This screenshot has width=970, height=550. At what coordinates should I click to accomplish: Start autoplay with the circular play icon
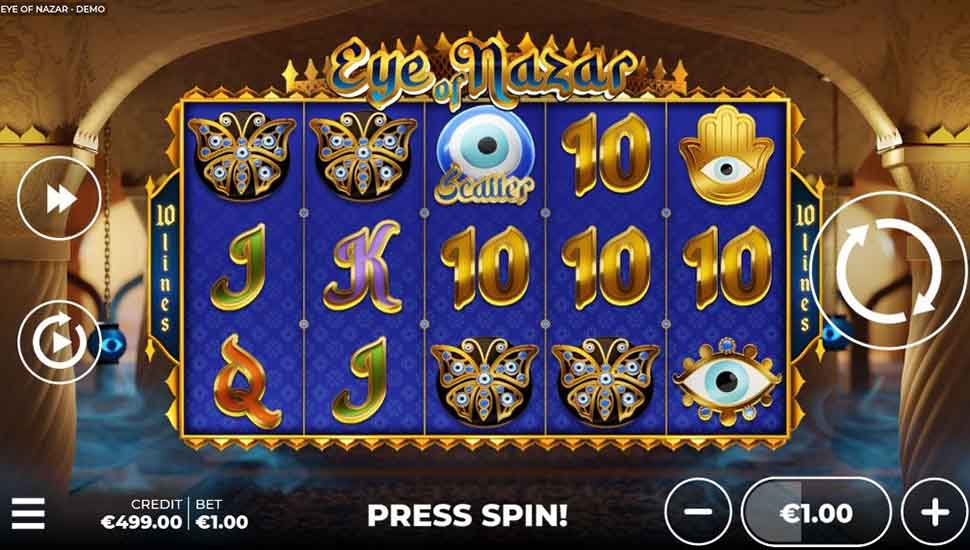coord(59,342)
